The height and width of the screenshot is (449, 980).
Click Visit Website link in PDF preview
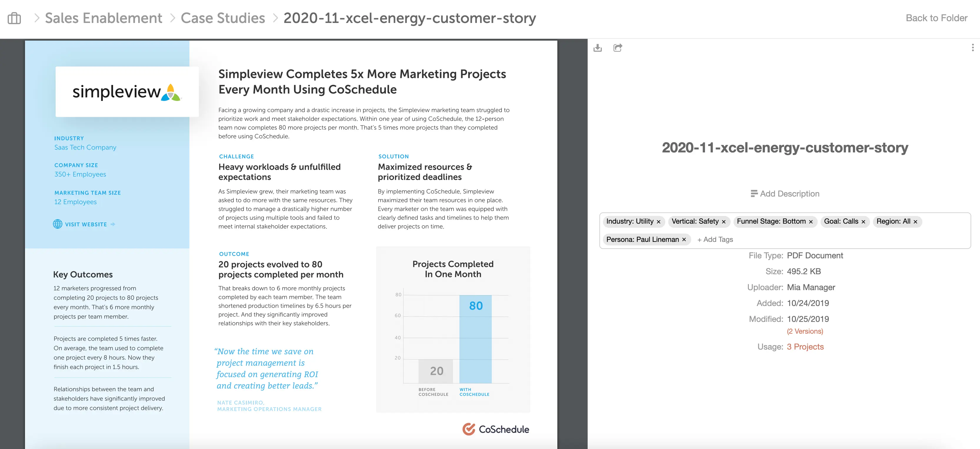(x=86, y=224)
